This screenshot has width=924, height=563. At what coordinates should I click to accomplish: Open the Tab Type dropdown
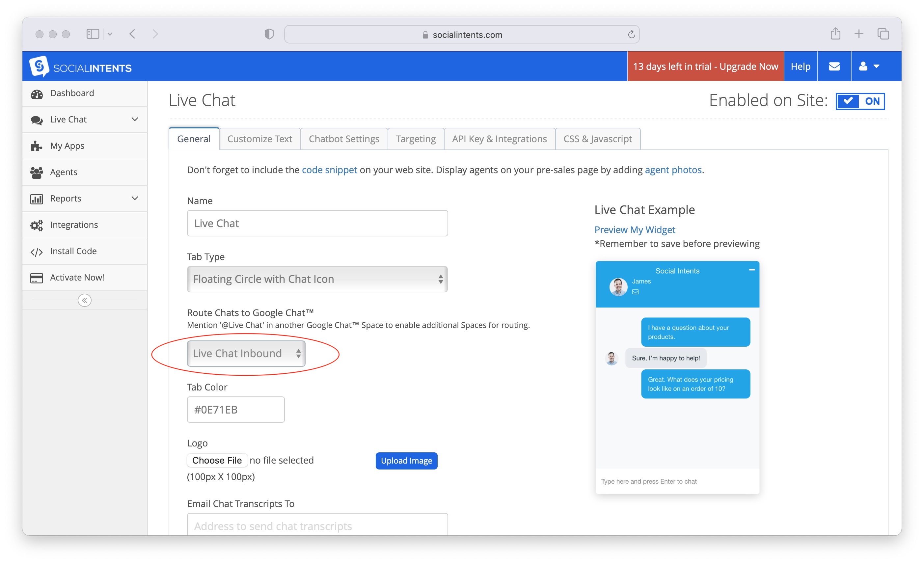pos(317,279)
